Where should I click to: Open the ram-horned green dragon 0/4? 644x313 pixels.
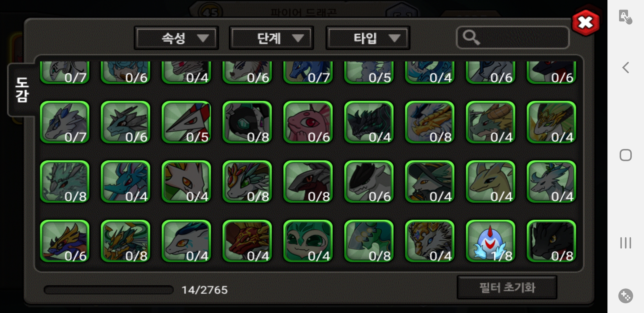pyautogui.click(x=491, y=122)
